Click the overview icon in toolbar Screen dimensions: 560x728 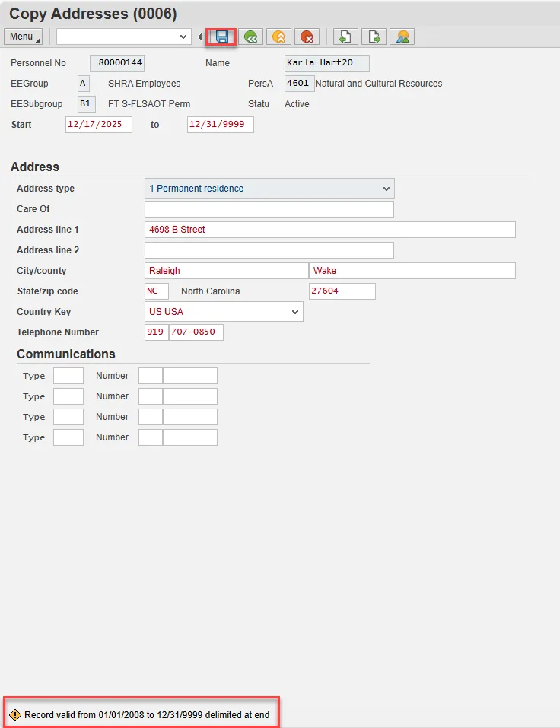pos(402,37)
